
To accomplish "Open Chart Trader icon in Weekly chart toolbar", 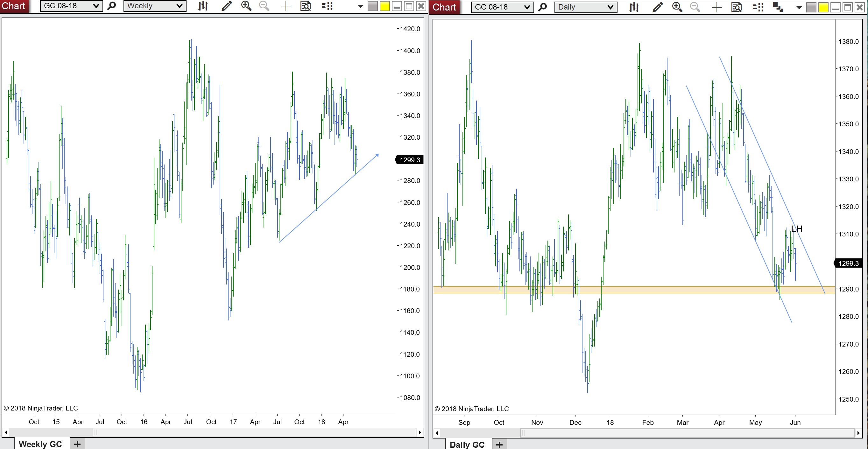I will (327, 6).
